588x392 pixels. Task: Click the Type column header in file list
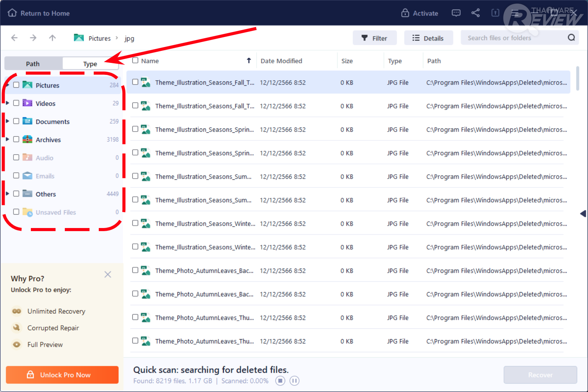tap(395, 61)
